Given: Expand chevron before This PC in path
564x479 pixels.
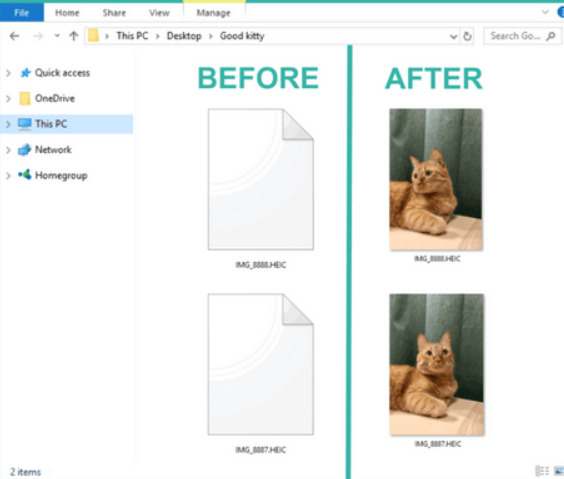Looking at the screenshot, I should [107, 36].
